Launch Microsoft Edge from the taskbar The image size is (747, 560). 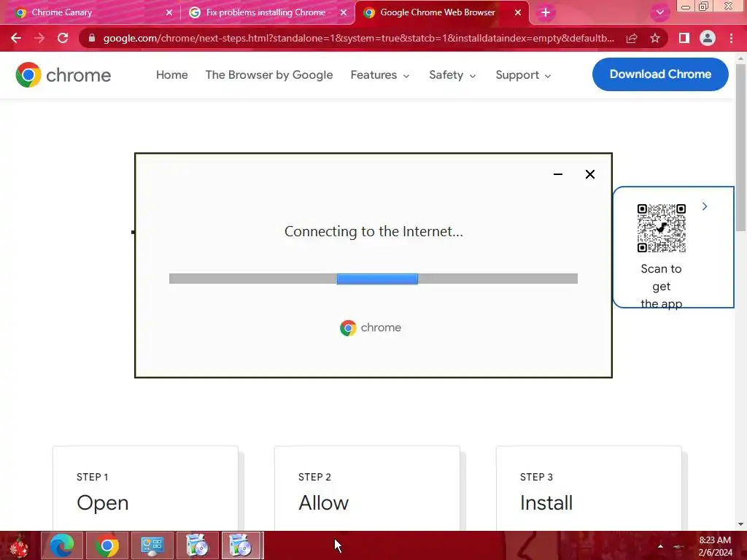click(x=62, y=545)
